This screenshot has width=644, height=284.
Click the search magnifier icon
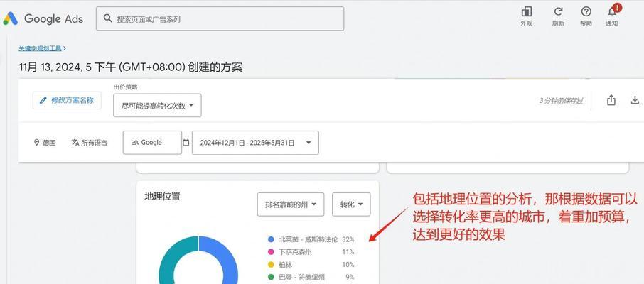(108, 18)
